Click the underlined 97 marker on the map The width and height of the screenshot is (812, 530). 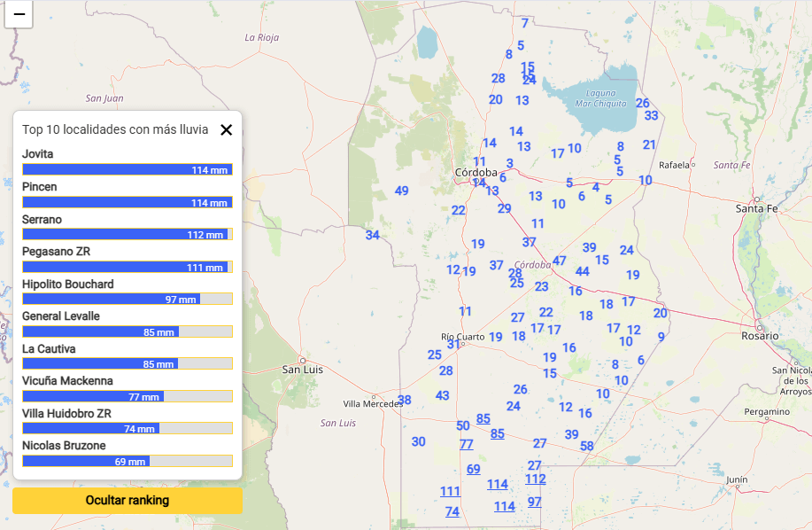coord(534,502)
